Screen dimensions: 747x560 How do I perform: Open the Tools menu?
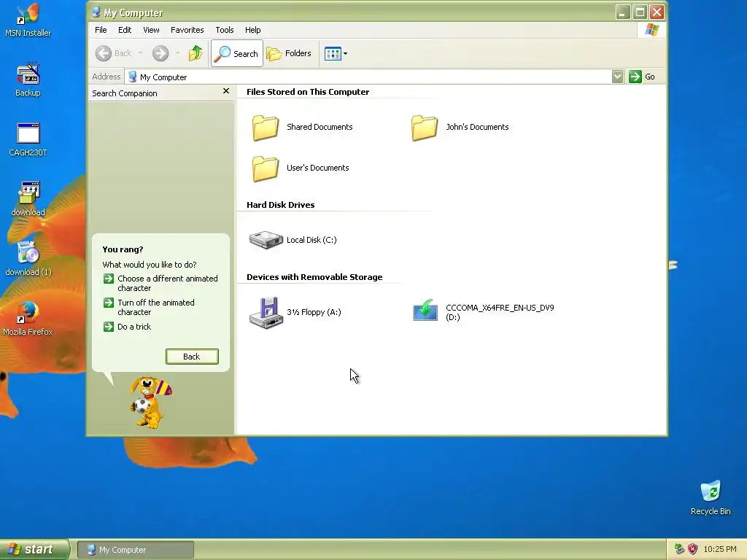(x=225, y=30)
